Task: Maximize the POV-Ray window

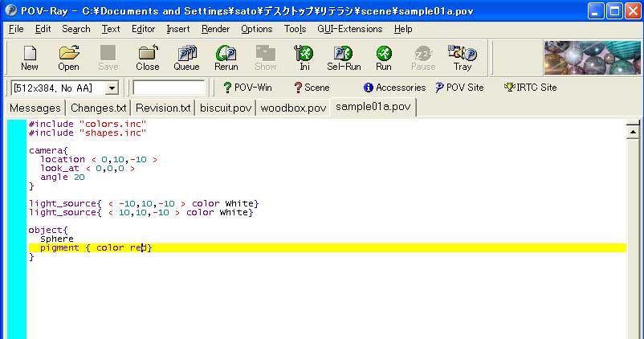Action: tap(614, 10)
